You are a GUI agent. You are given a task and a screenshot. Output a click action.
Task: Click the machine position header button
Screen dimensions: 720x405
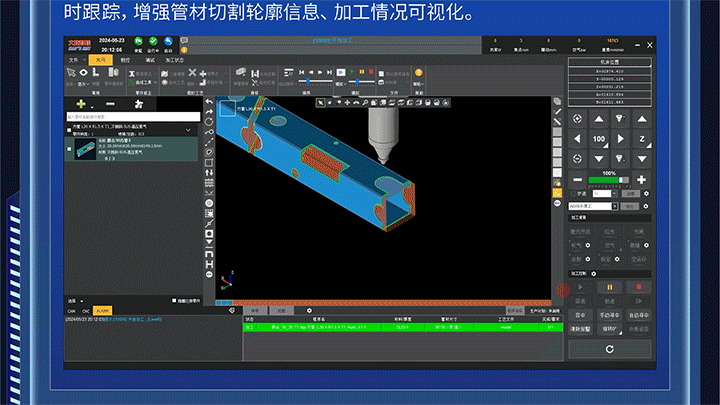click(610, 62)
